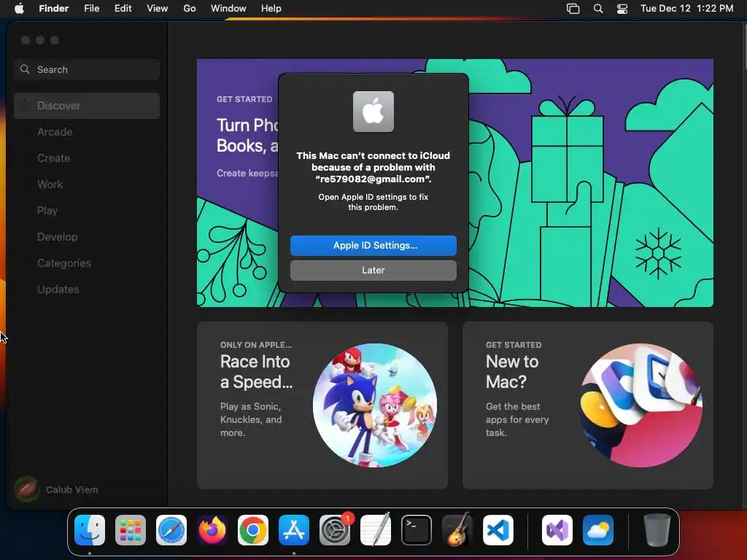Image resolution: width=747 pixels, height=560 pixels.
Task: Click the App Store dock icon
Action: [294, 530]
